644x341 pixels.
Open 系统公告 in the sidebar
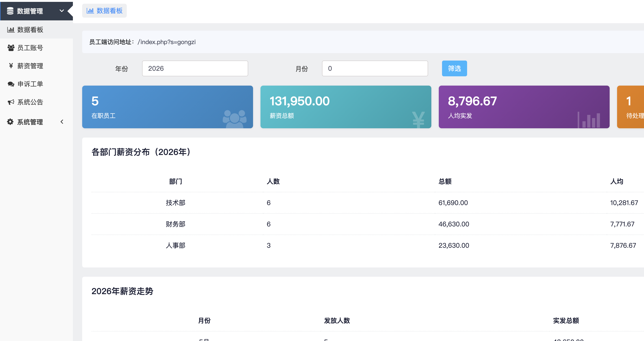(36, 102)
